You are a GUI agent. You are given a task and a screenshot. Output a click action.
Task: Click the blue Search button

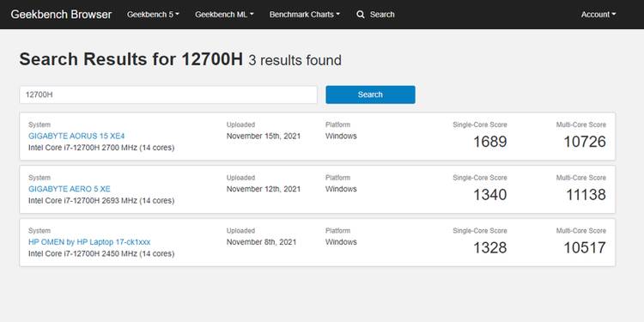point(370,94)
